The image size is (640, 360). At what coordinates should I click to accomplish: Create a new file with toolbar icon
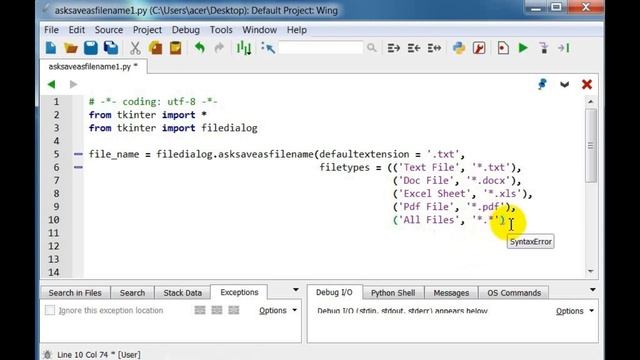click(51, 48)
